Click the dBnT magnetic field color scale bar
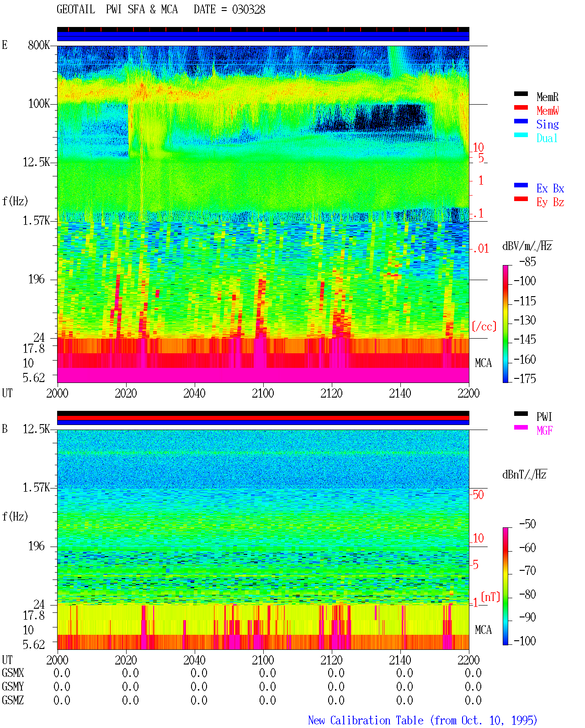This screenshot has width=585, height=728. 505,586
